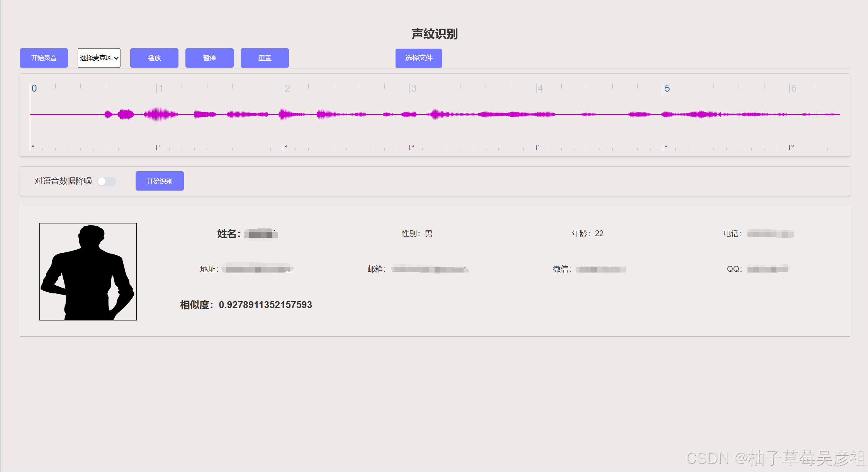Reset the recording with 重置
The image size is (868, 472).
[265, 58]
